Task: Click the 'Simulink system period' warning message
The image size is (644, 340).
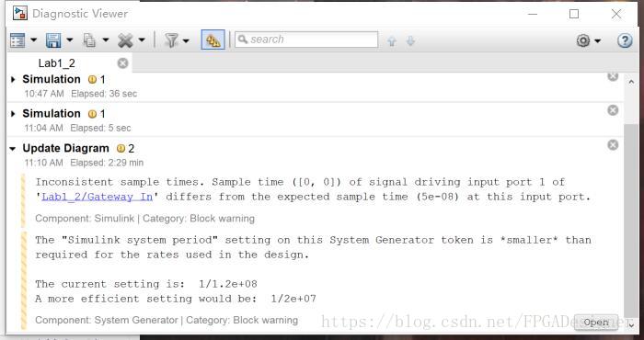Action: tap(313, 247)
